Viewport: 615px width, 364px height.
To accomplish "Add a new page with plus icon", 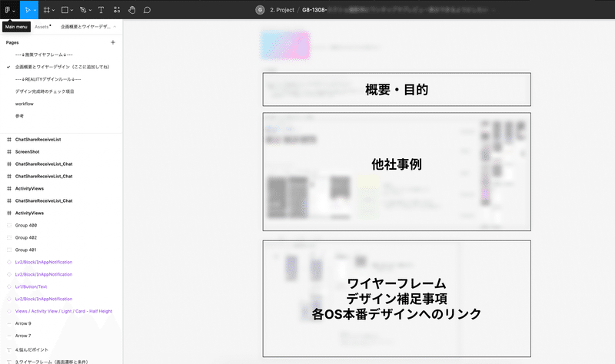I will point(113,42).
